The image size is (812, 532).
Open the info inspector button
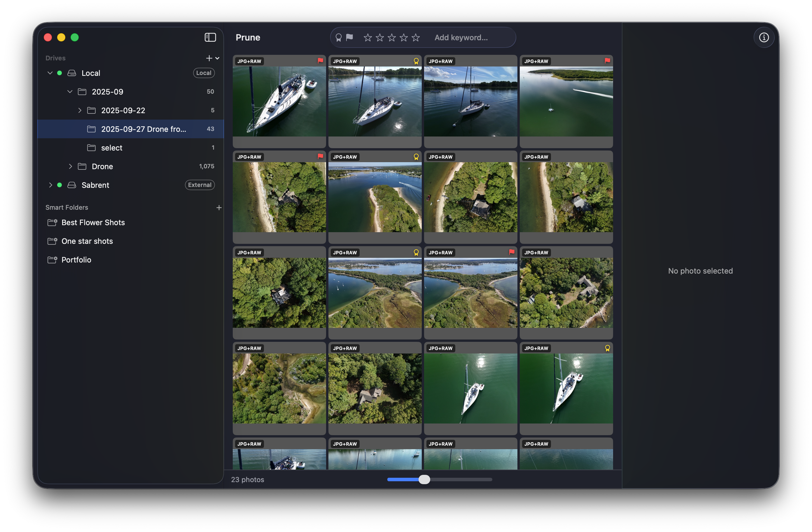pos(764,37)
